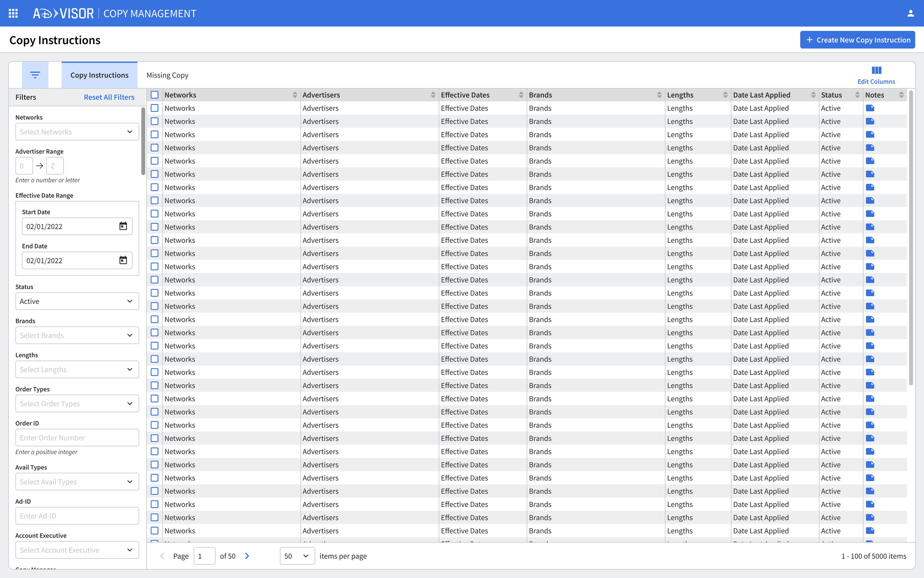Image resolution: width=924 pixels, height=578 pixels.
Task: Open Start Date calendar picker
Action: 123,226
